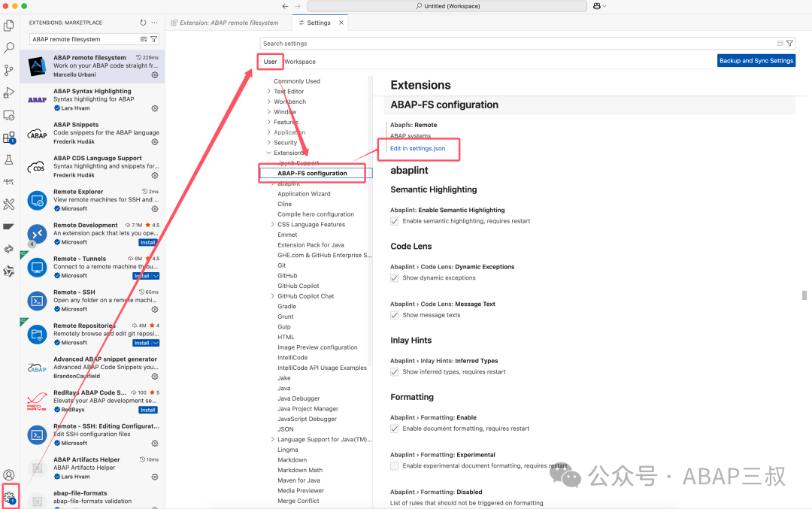The height and width of the screenshot is (509, 812).
Task: Open the Run and Debug view
Action: point(9,92)
